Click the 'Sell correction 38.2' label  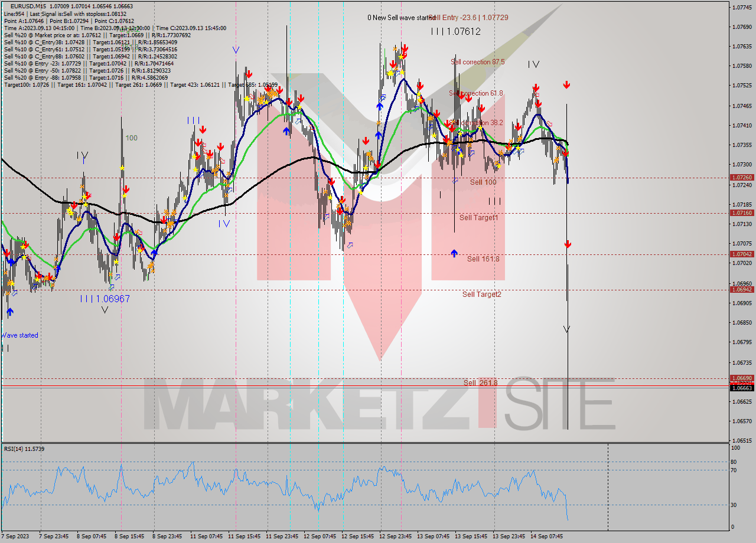[476, 123]
